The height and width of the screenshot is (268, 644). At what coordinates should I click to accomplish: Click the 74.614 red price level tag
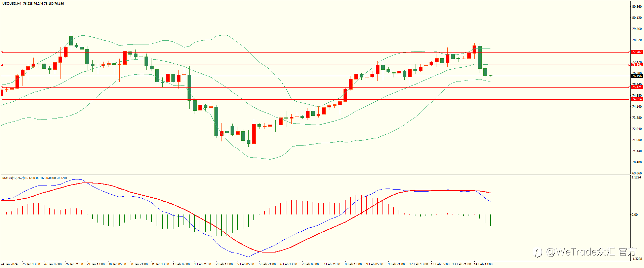click(x=637, y=99)
